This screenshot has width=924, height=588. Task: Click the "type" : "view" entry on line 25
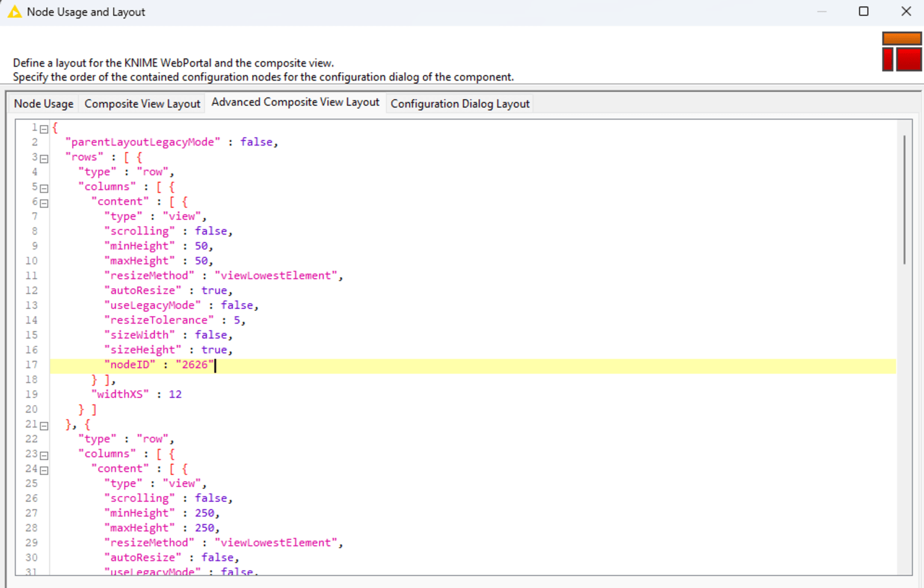point(155,483)
